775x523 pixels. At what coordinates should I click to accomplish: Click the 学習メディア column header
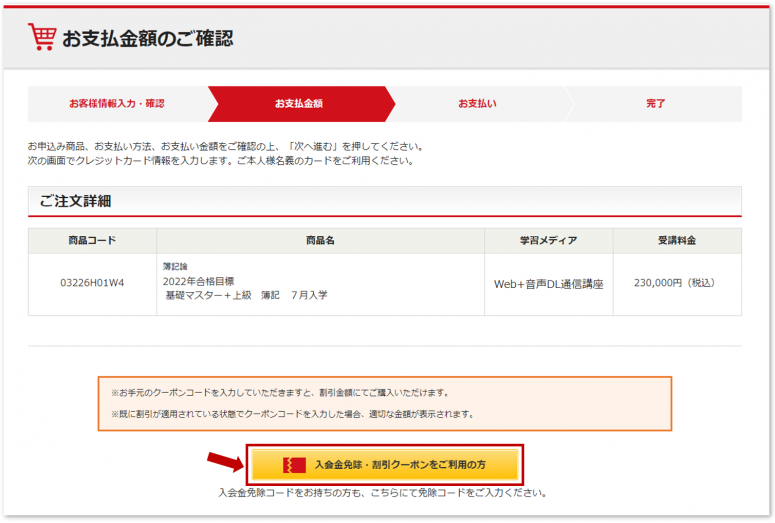pos(548,241)
